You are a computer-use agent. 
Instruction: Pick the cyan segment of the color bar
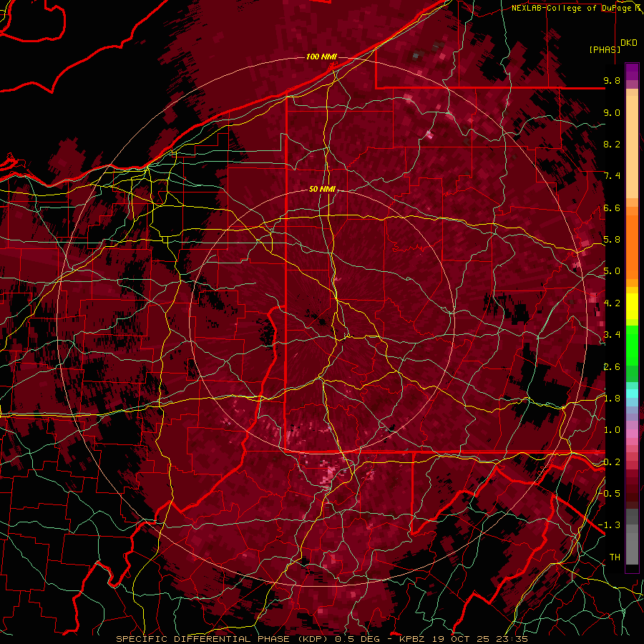tap(632, 394)
